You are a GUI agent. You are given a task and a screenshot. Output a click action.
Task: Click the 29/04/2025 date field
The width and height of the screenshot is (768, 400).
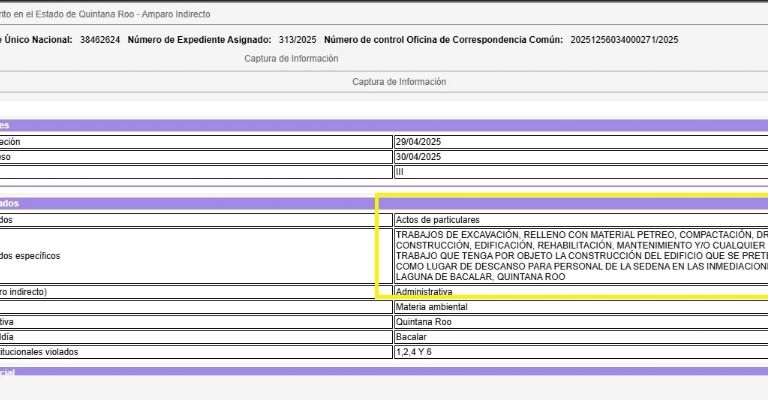tap(580, 142)
